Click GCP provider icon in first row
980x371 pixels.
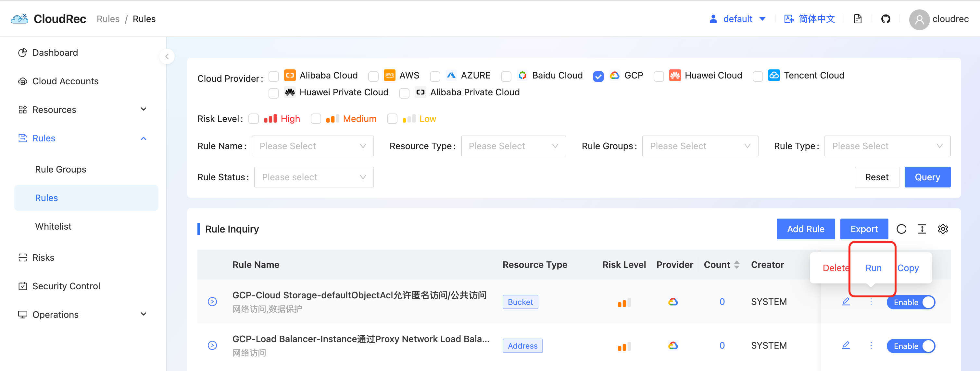click(673, 302)
